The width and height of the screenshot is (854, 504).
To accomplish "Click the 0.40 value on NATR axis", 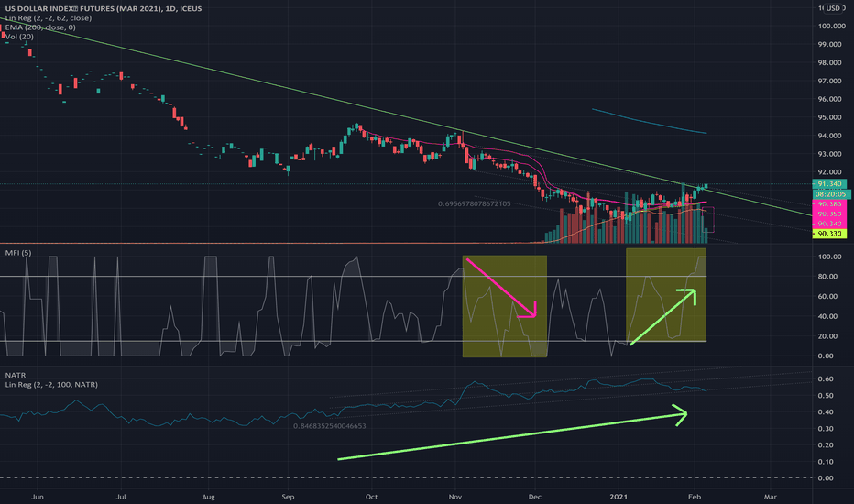I will [826, 412].
